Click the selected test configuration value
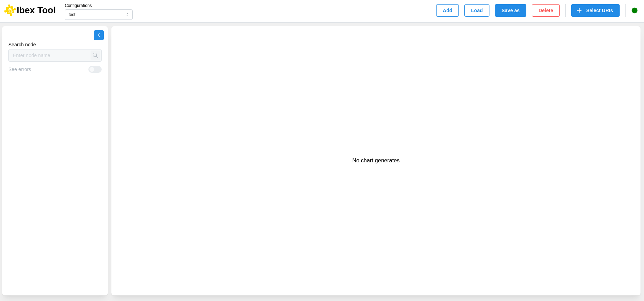 [72, 15]
